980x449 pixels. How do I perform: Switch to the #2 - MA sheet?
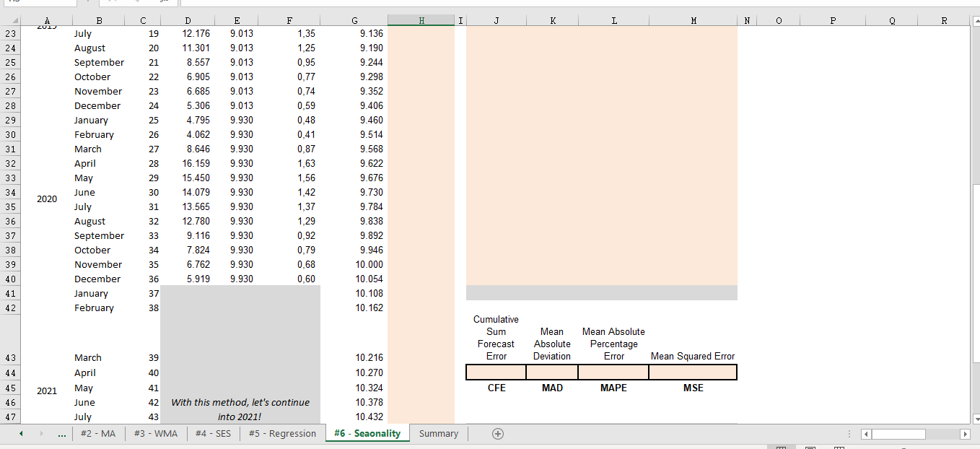pos(98,434)
